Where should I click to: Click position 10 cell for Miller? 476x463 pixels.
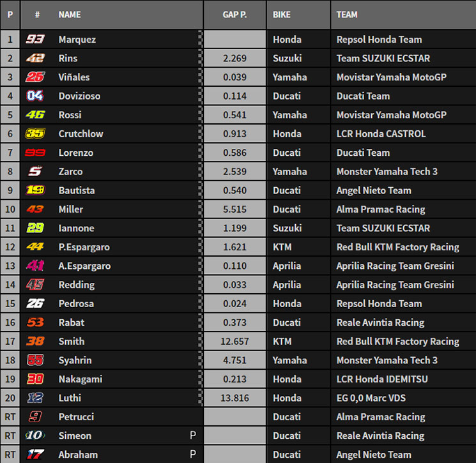(10, 209)
